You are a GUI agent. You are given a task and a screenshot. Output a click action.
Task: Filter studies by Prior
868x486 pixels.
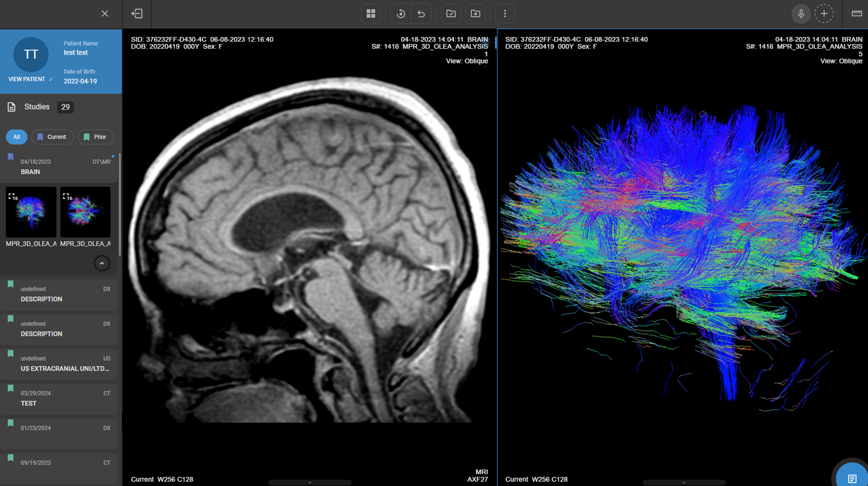tap(96, 137)
